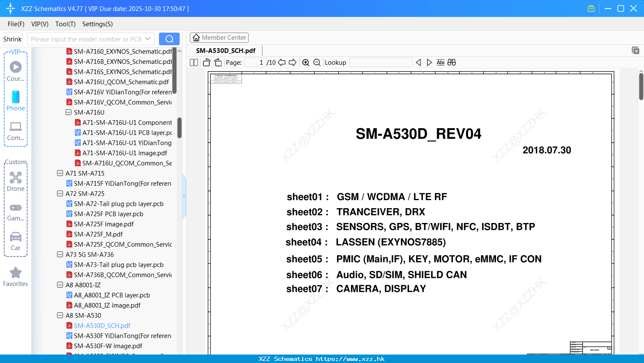Click the Page number field
This screenshot has height=363, width=644.
(x=255, y=62)
